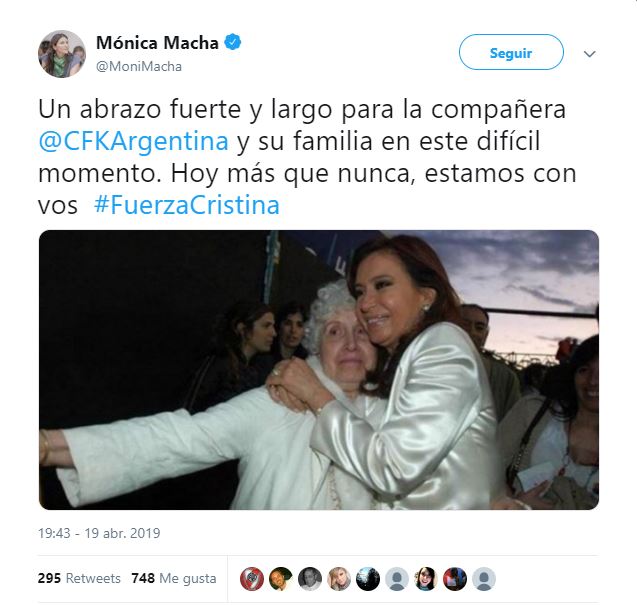Click the @MoniMacha handle

pos(139,66)
